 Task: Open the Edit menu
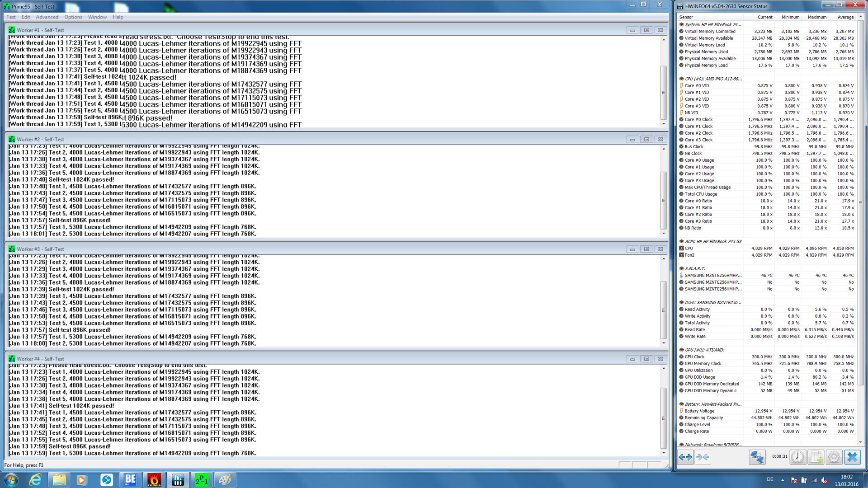coord(26,17)
